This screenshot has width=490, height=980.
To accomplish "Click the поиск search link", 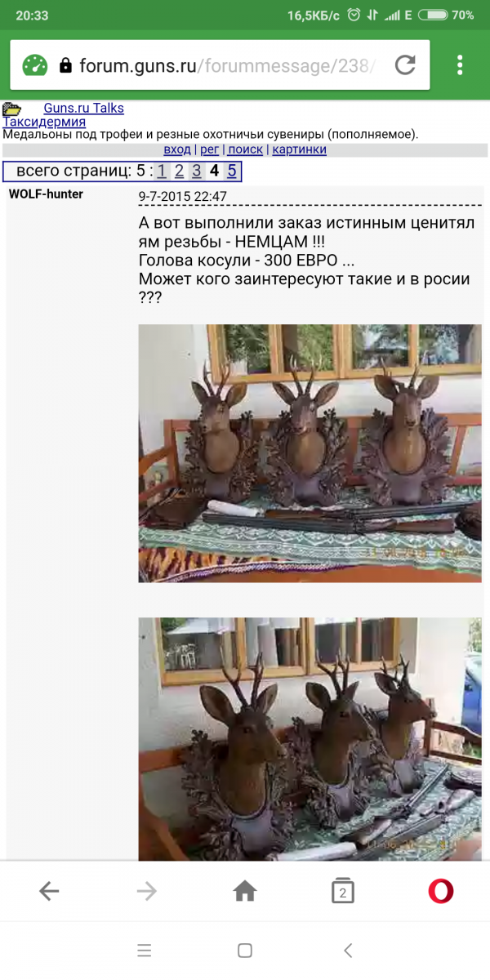I will [x=245, y=149].
